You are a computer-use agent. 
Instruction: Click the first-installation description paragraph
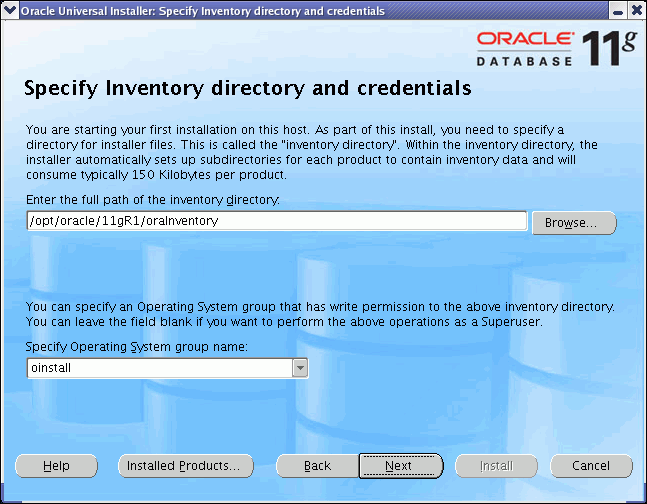[x=311, y=152]
